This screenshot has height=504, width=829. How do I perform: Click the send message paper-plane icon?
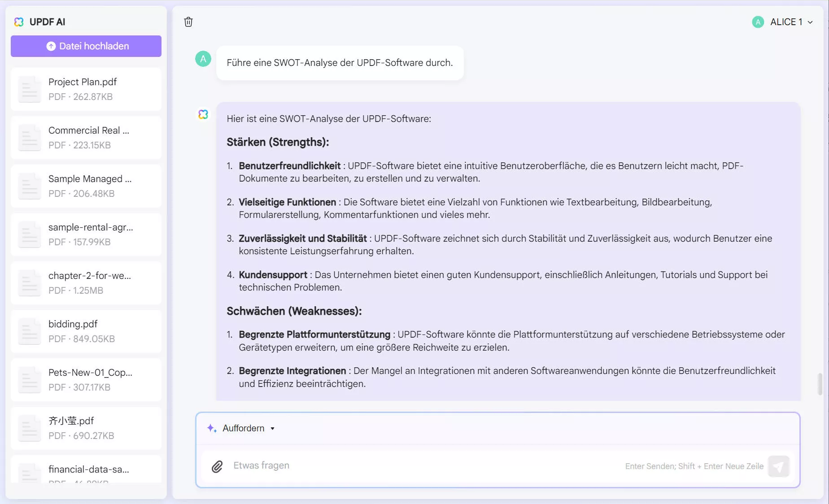click(x=779, y=466)
